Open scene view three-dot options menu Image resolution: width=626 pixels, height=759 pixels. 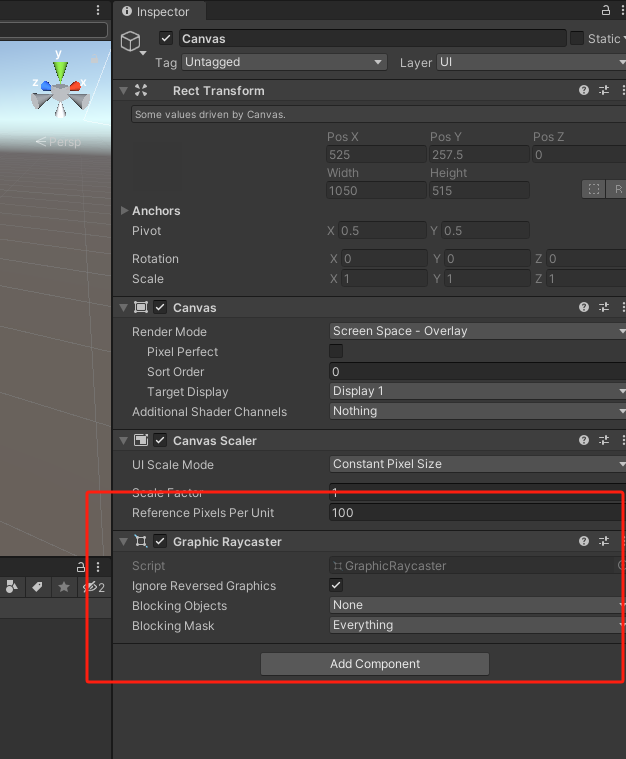pyautogui.click(x=98, y=10)
